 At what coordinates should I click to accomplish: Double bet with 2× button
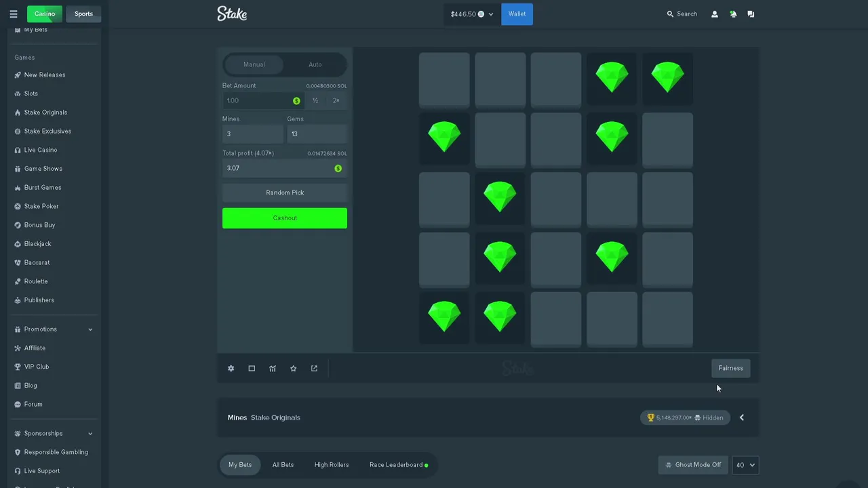click(x=336, y=100)
